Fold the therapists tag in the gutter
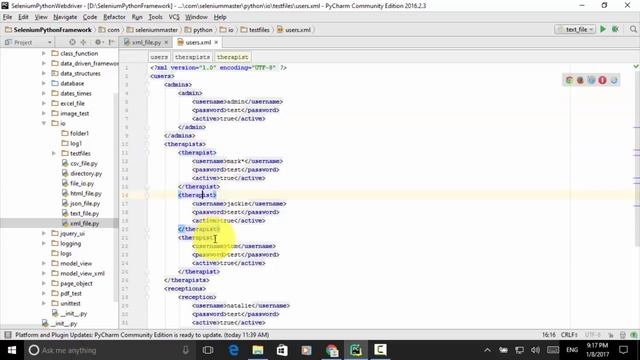This screenshot has width=640, height=360. (x=147, y=144)
